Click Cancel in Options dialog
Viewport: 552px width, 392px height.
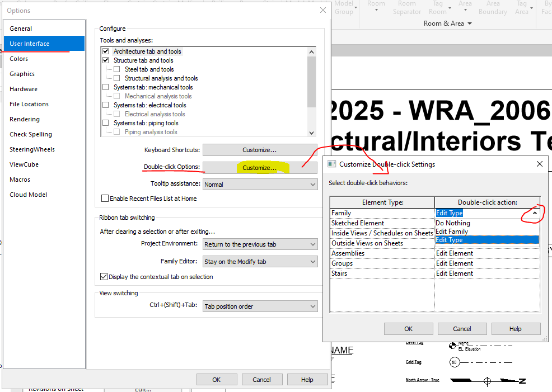click(261, 379)
